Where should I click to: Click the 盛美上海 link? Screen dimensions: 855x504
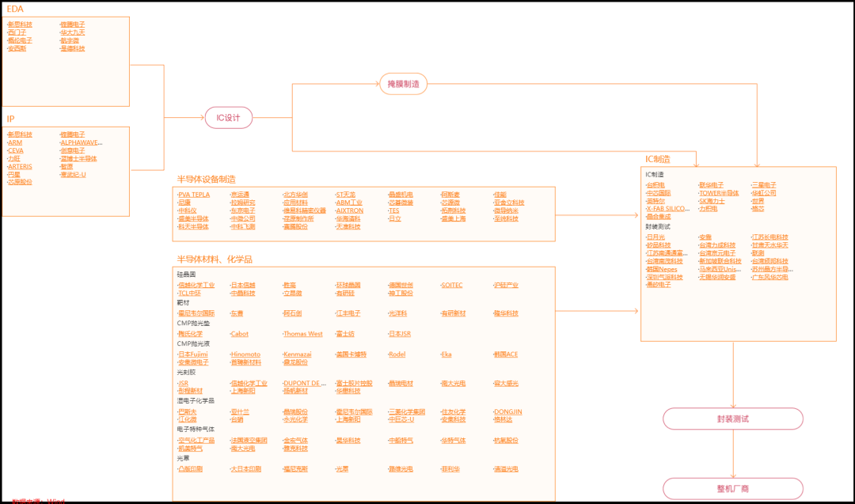454,219
